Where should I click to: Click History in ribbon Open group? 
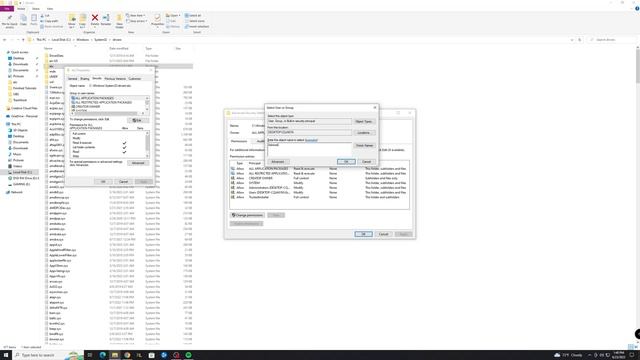coord(173,27)
